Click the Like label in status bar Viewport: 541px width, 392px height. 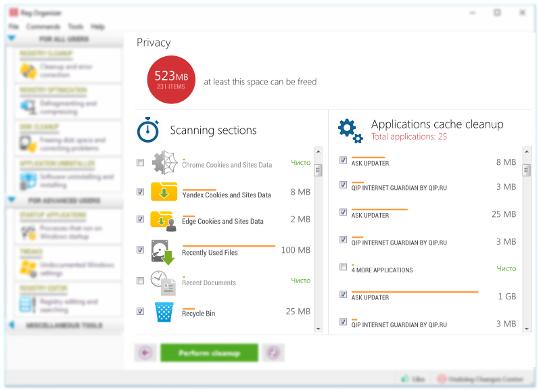[418, 379]
